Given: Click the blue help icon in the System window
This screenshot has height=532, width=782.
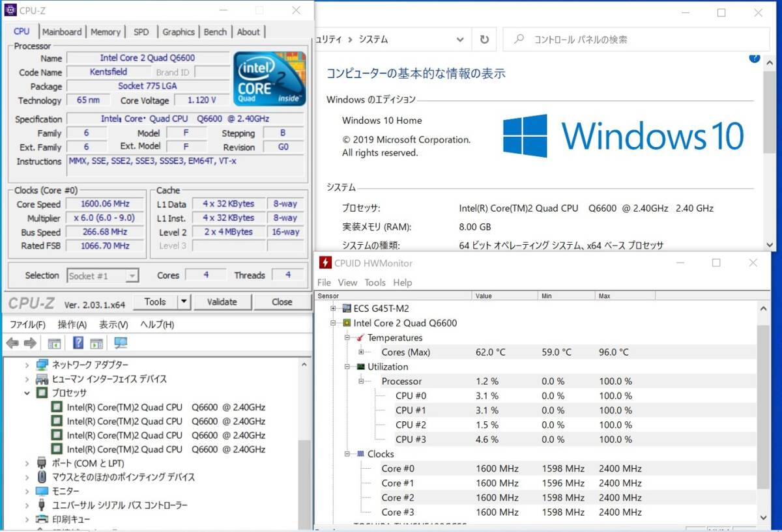Looking at the screenshot, I should 755,58.
